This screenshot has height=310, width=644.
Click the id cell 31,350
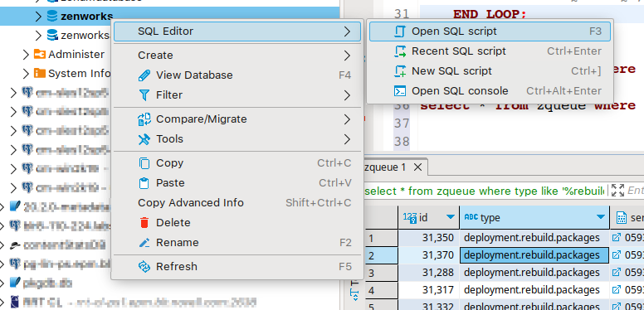click(x=429, y=237)
